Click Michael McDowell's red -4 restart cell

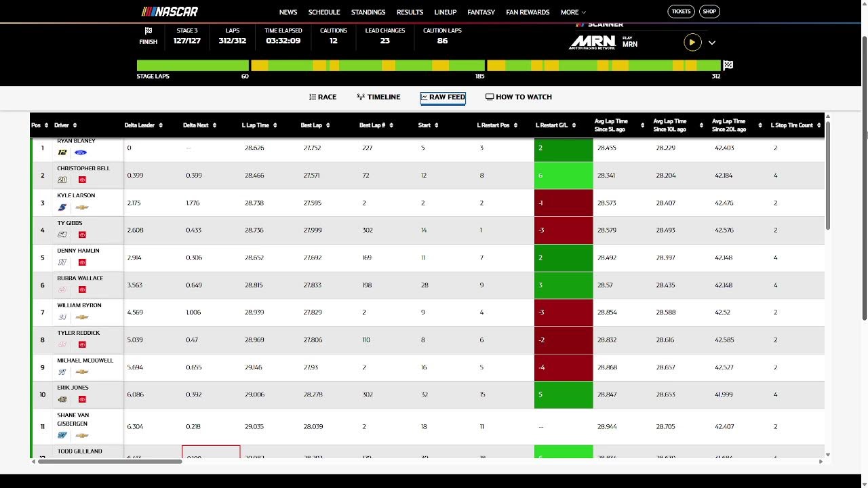tap(564, 367)
